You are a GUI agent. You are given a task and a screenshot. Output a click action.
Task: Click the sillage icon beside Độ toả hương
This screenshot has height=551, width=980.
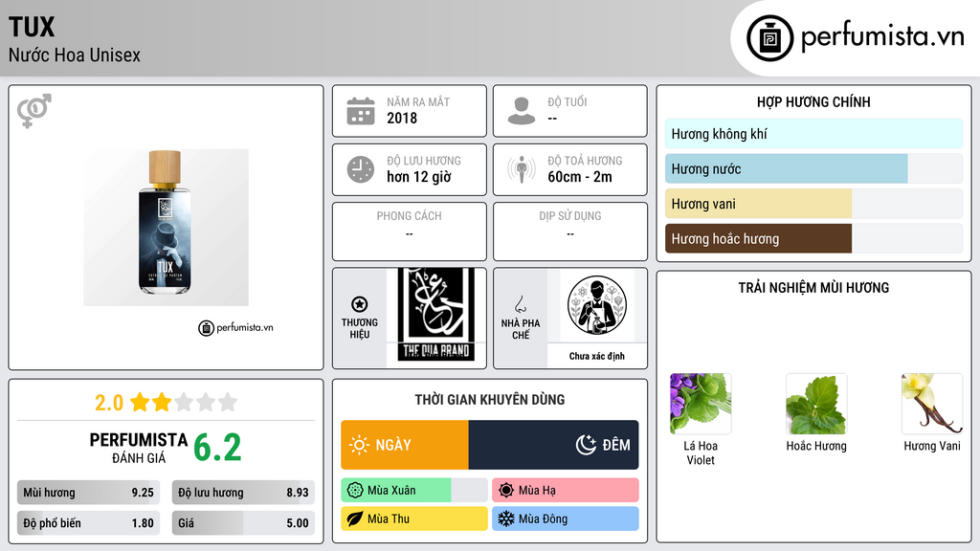point(522,169)
